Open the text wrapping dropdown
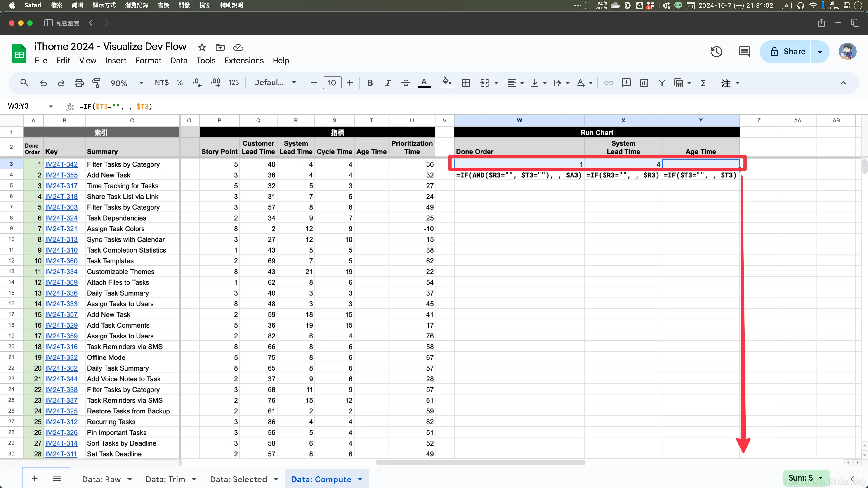This screenshot has height=488, width=868. tap(561, 83)
